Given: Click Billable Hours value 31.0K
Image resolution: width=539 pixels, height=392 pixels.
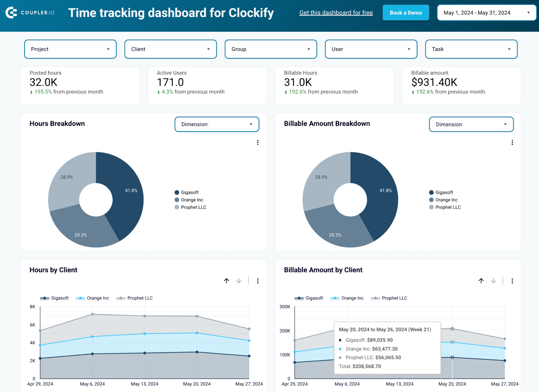Looking at the screenshot, I should (298, 82).
